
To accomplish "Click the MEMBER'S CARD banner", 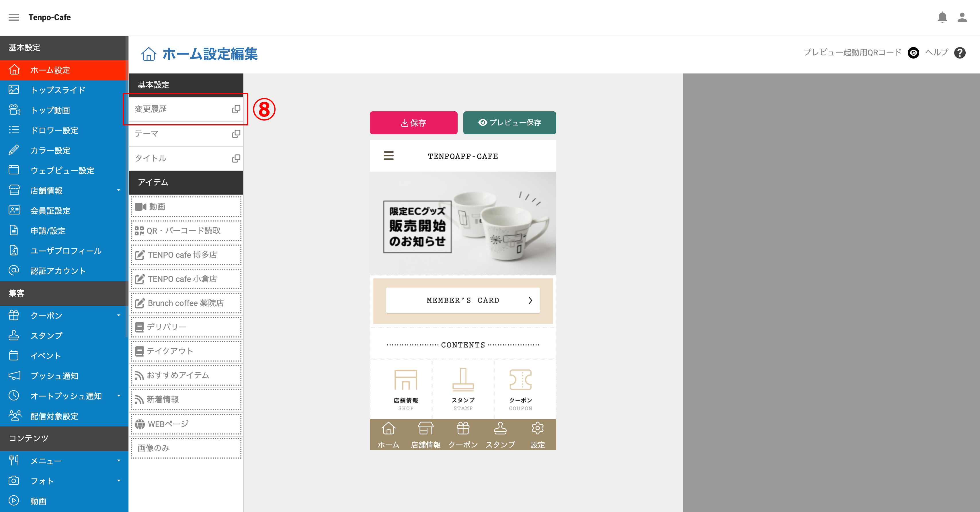I will (x=462, y=300).
